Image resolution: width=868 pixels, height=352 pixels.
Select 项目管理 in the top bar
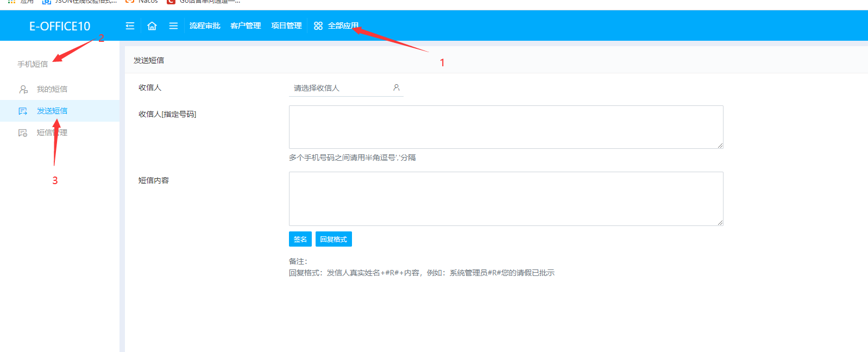click(286, 26)
